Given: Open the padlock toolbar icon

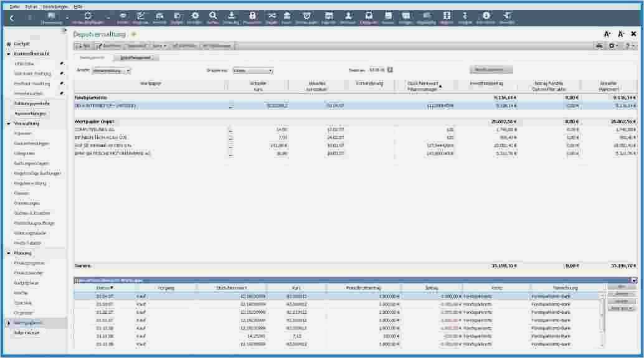Looking at the screenshot, I should [x=252, y=16].
